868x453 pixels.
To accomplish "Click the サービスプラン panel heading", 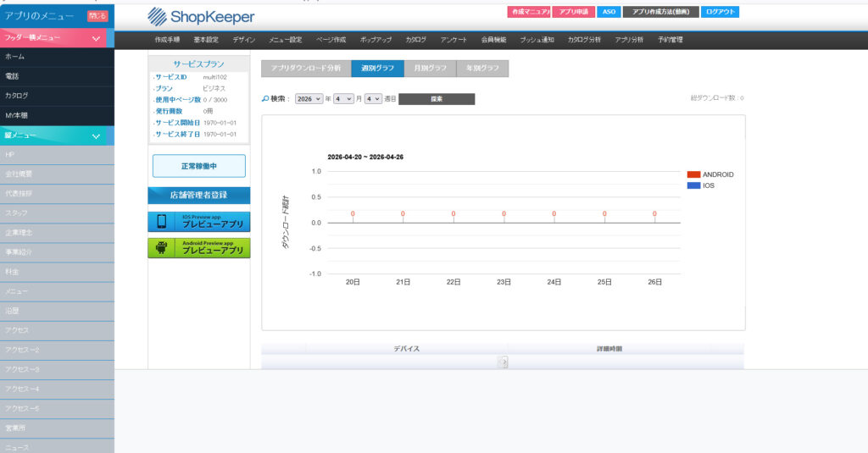I will pyautogui.click(x=198, y=64).
